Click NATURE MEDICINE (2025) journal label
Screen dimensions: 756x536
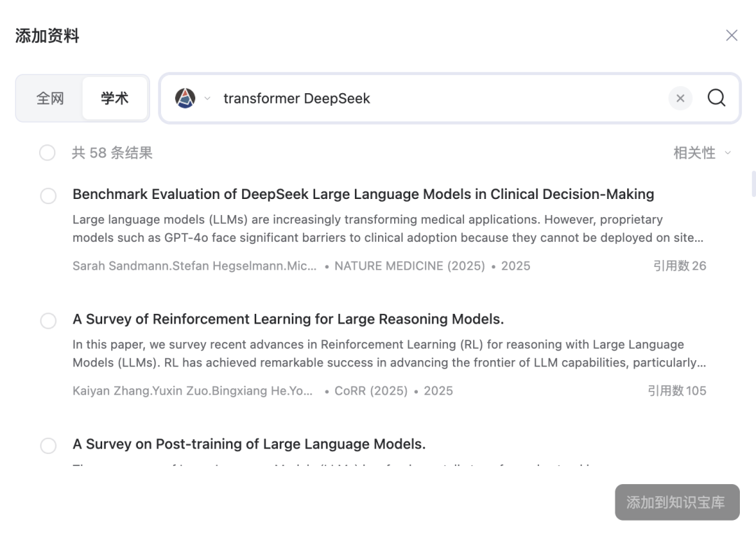pos(409,266)
